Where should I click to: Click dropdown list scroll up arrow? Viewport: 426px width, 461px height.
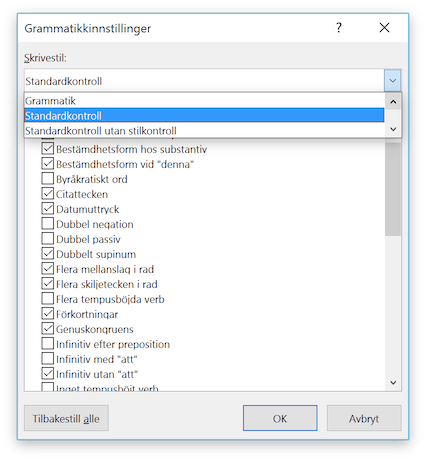pos(393,101)
